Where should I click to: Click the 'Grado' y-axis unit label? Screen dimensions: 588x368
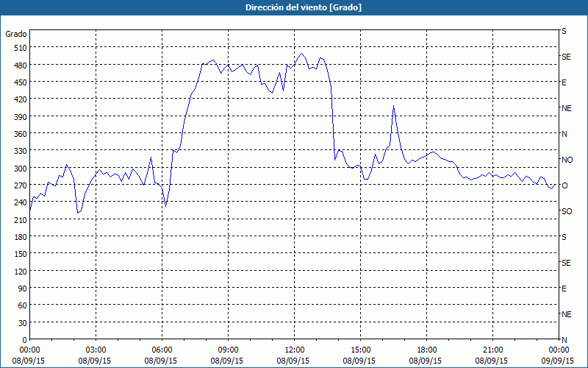pyautogui.click(x=16, y=34)
